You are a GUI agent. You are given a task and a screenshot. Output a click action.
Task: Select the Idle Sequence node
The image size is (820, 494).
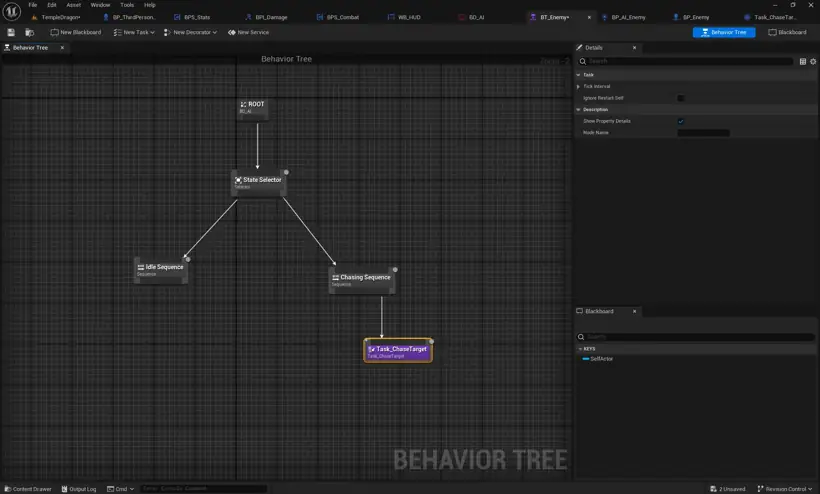tap(161, 270)
